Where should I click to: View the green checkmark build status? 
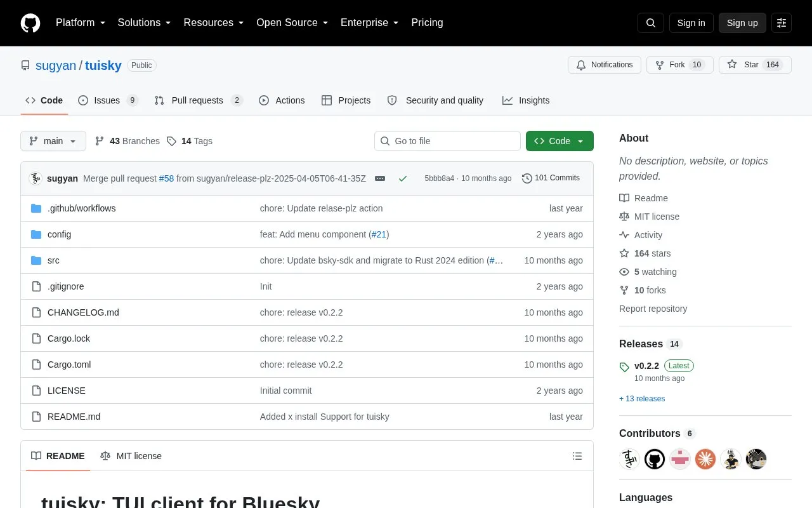tap(403, 178)
